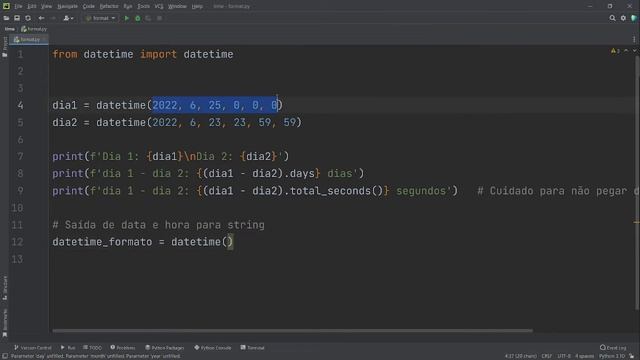This screenshot has height=360, width=640.
Task: Toggle the Bookmarks tool window sidebar
Action: pyautogui.click(x=5, y=322)
